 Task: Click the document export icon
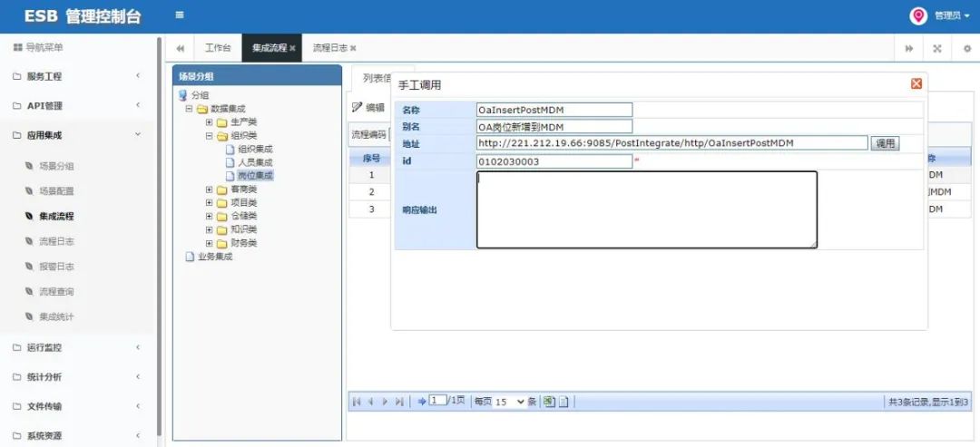pyautogui.click(x=563, y=402)
